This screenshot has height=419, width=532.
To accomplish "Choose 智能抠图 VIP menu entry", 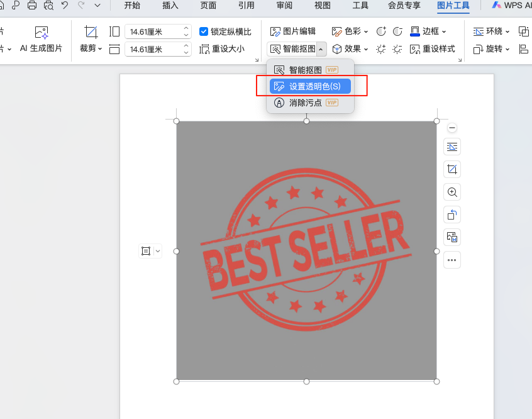I will tap(310, 70).
